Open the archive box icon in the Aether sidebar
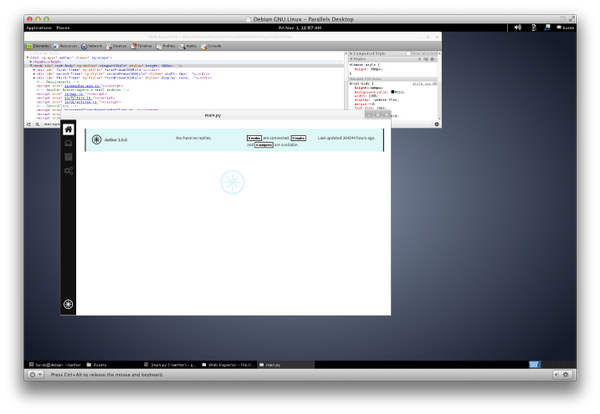 pyautogui.click(x=68, y=157)
